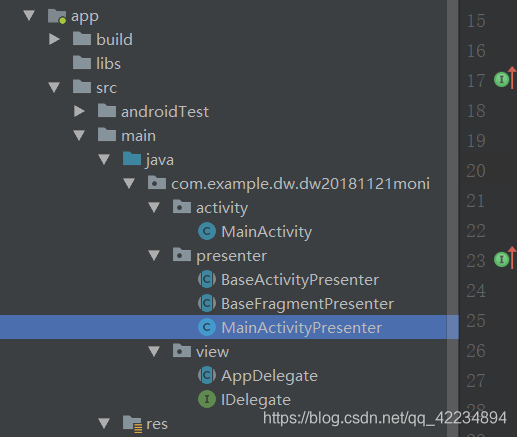
Task: Click the build folder icon
Action: (82, 39)
